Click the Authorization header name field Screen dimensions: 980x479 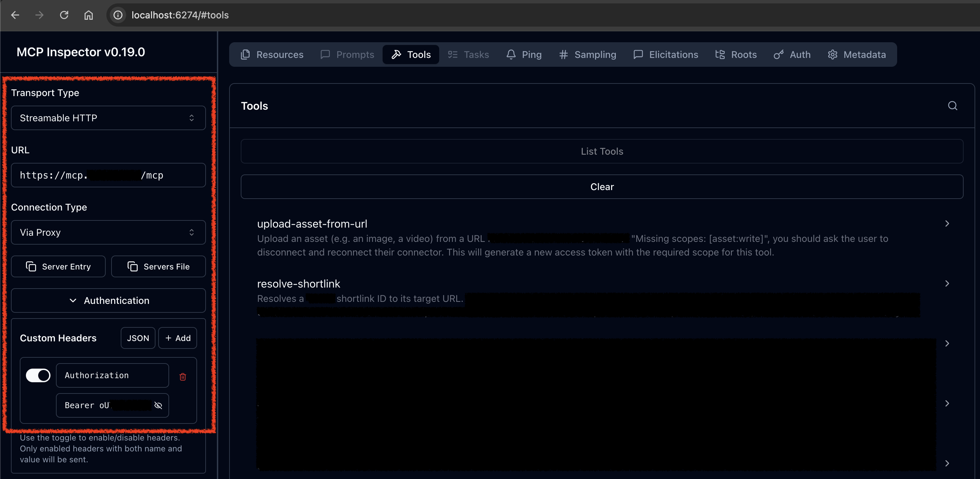[x=112, y=375]
